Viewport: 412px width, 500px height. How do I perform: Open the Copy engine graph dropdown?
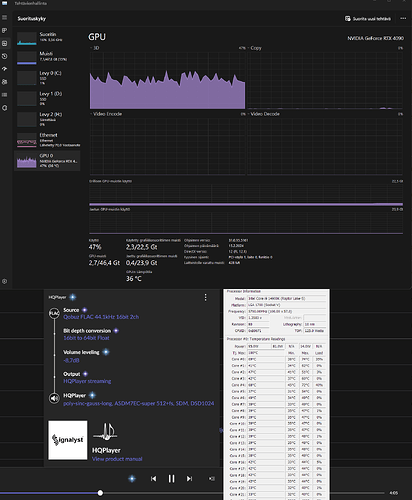tap(255, 48)
